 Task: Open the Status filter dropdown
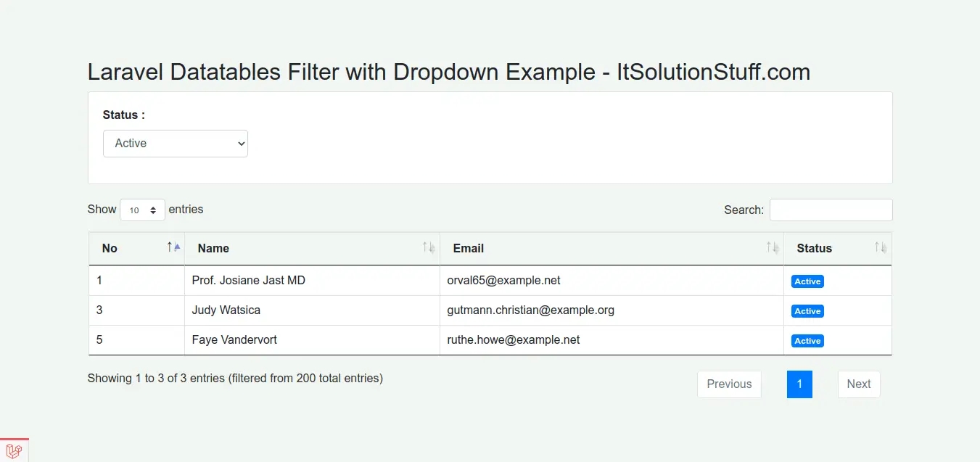pyautogui.click(x=176, y=144)
